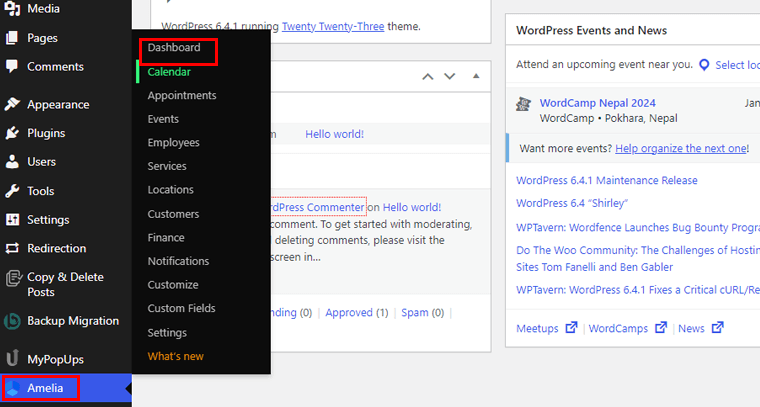Screen dimensions: 760x407
Task: Click the Pages menu icon
Action: click(x=12, y=38)
